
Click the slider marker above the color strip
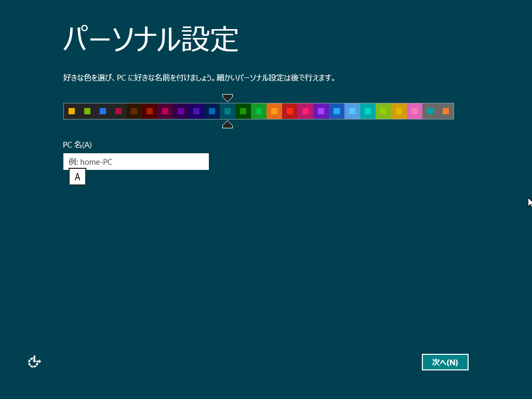click(228, 98)
